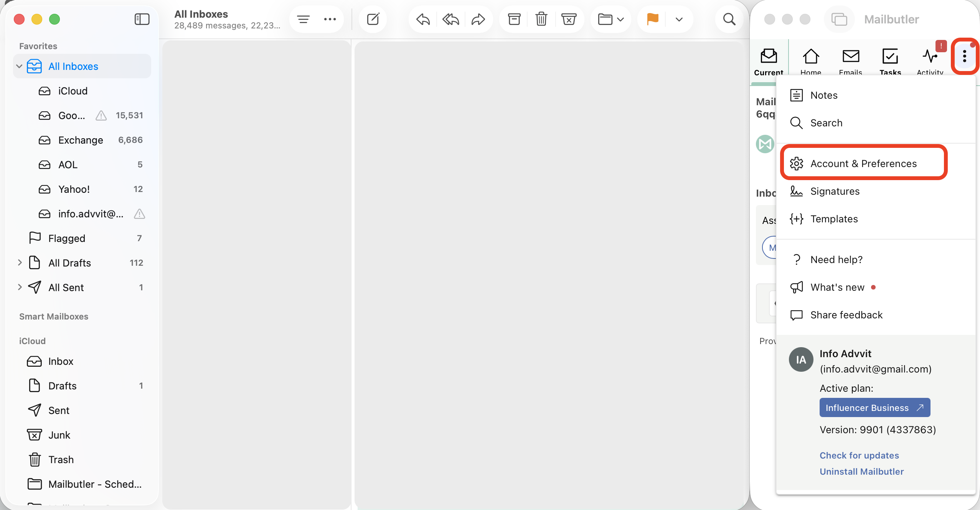Open the Move to folder dropdown
This screenshot has width=980, height=510.
(x=611, y=19)
